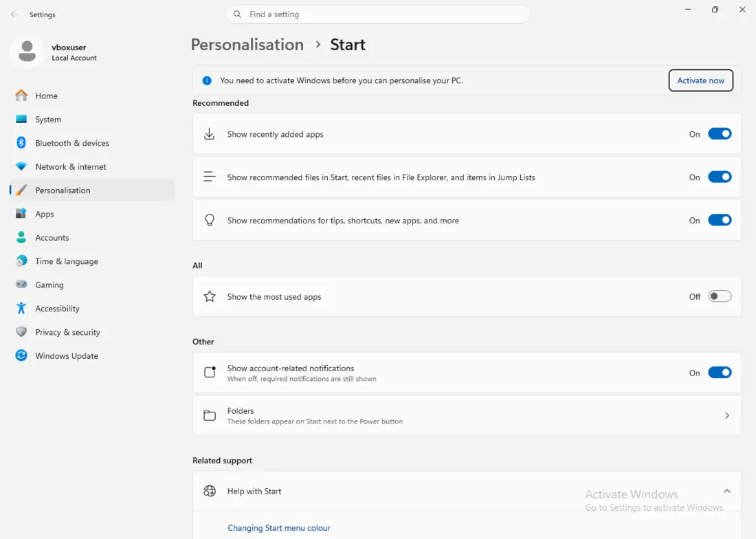
Task: Select Network & internet in sidebar
Action: click(x=91, y=166)
